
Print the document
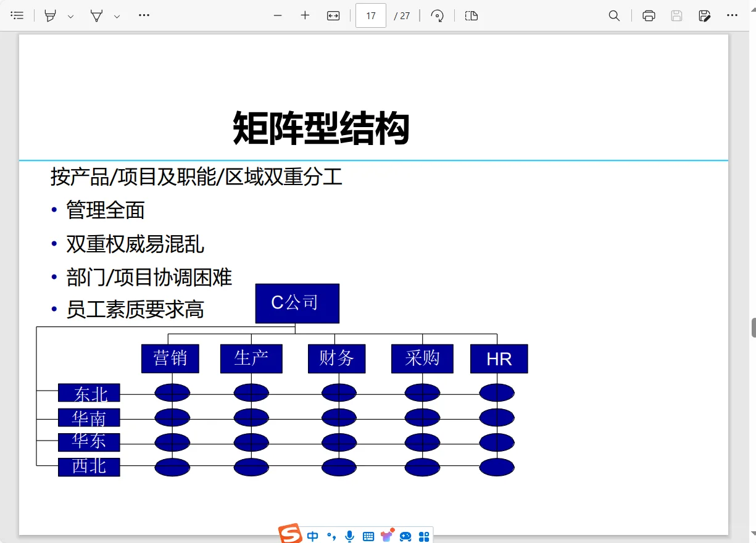pyautogui.click(x=649, y=15)
